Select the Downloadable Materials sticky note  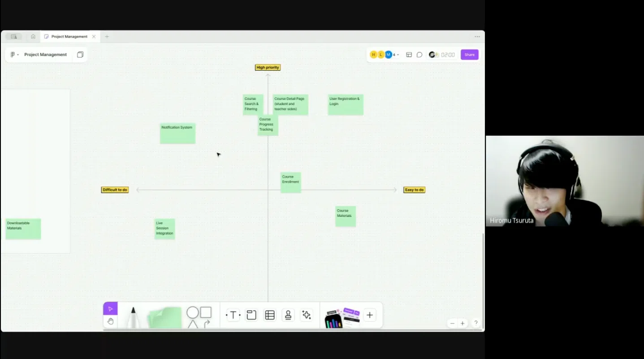23,229
